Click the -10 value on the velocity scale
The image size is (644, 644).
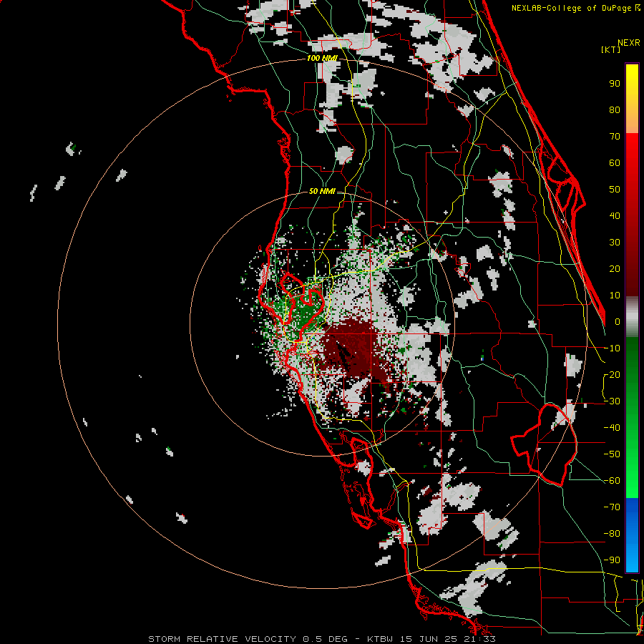tap(613, 348)
